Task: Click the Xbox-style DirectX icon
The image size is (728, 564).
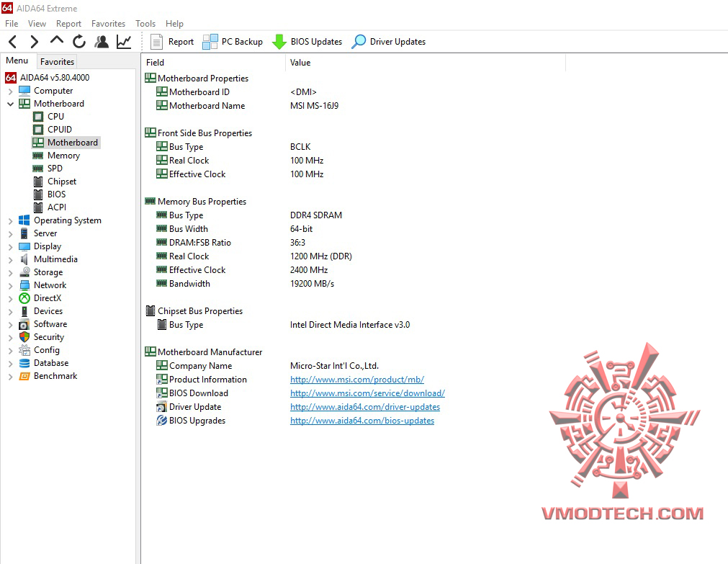Action: pyautogui.click(x=24, y=298)
